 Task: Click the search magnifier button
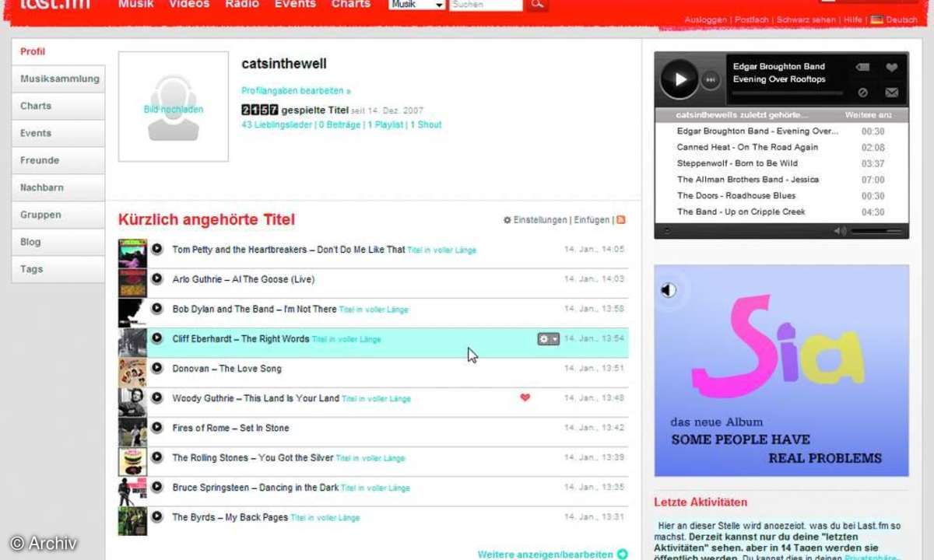coord(536,5)
